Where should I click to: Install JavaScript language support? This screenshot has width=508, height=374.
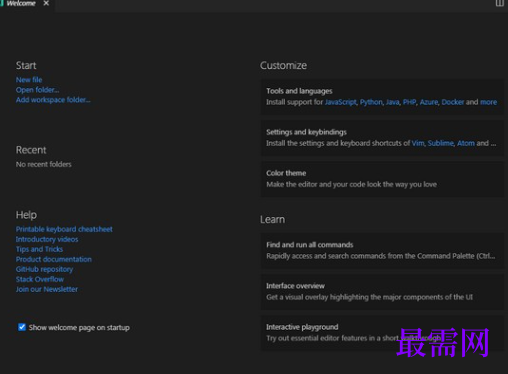(x=341, y=102)
